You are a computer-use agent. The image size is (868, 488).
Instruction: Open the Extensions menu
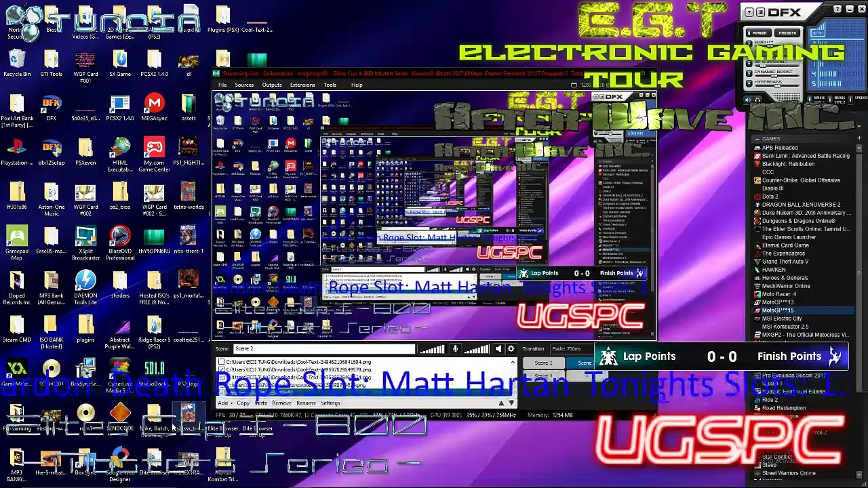pyautogui.click(x=302, y=85)
